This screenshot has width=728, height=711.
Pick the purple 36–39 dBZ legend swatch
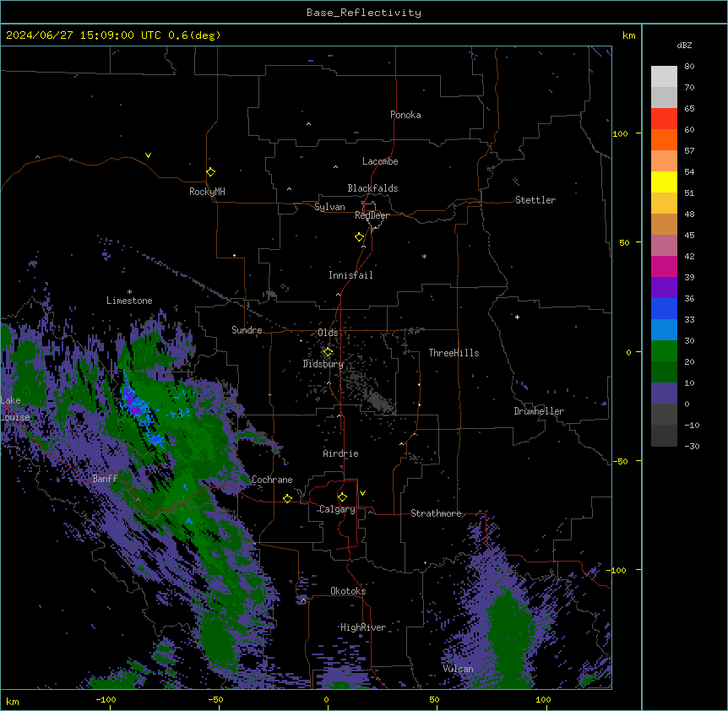click(x=664, y=288)
